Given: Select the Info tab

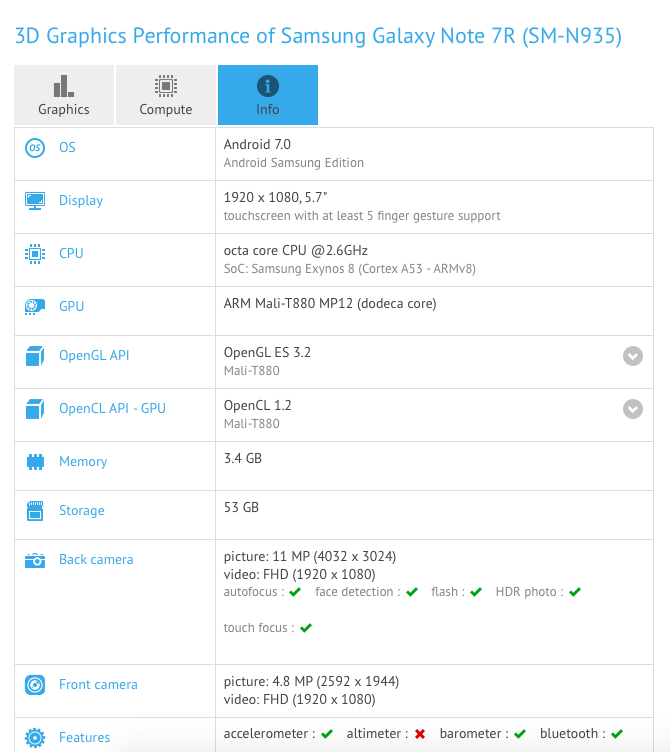Looking at the screenshot, I should pos(268,95).
